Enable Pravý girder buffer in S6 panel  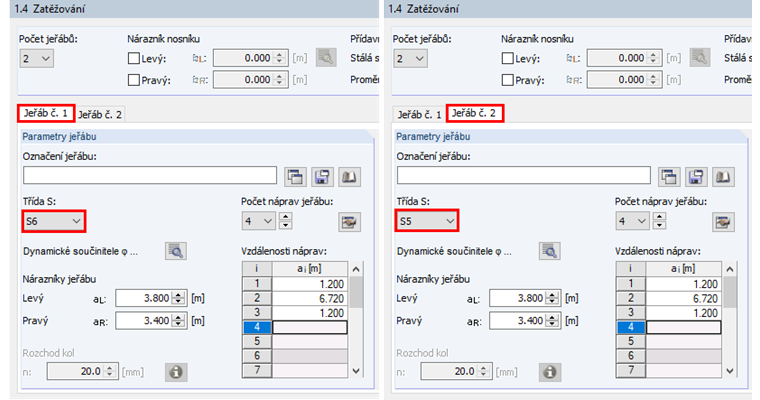[x=134, y=80]
